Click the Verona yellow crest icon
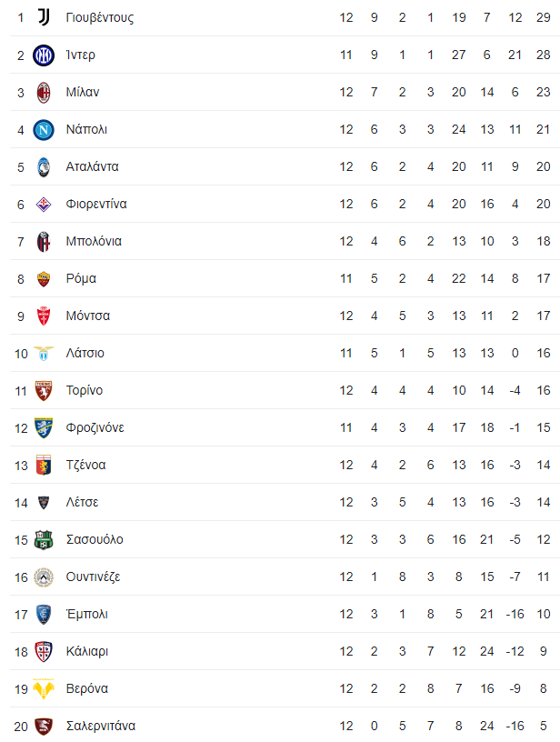560x742 pixels. (x=44, y=688)
